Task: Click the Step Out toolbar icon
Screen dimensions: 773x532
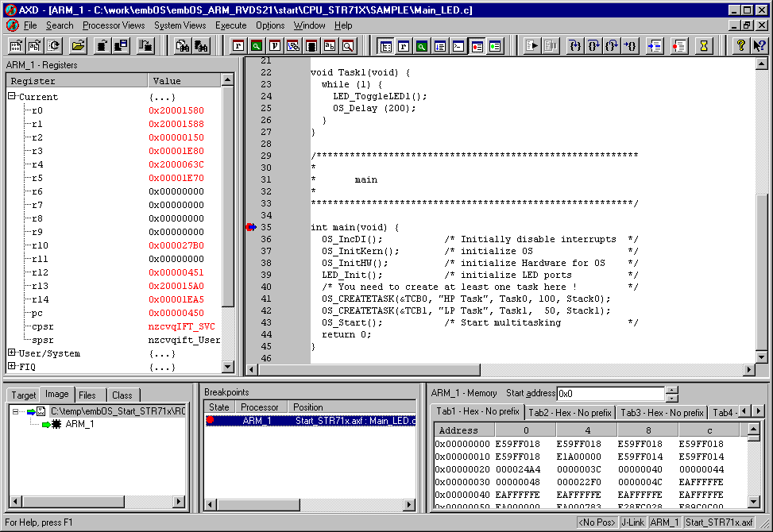Action: [x=612, y=46]
